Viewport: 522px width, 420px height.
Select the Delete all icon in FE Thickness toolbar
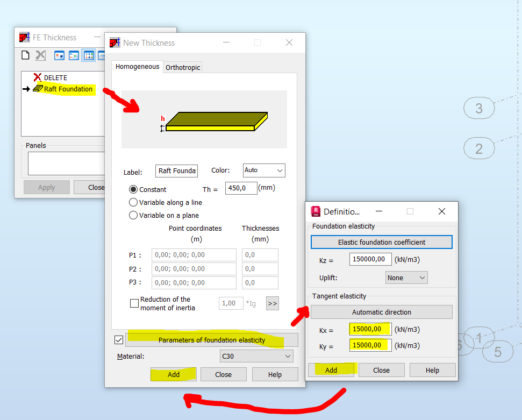41,55
